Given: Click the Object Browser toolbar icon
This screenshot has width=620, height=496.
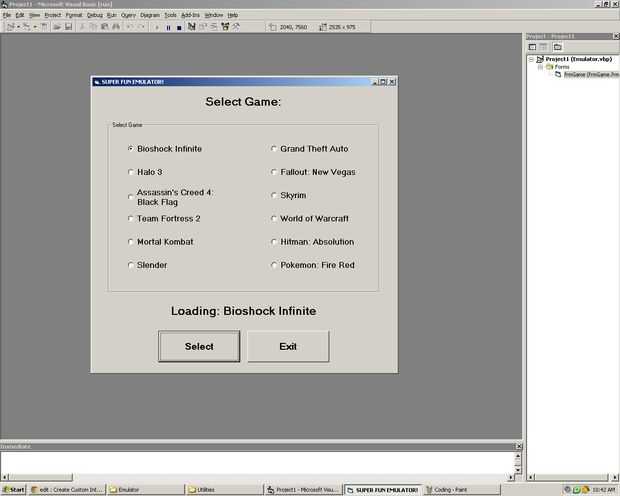Looking at the screenshot, I should [x=225, y=27].
